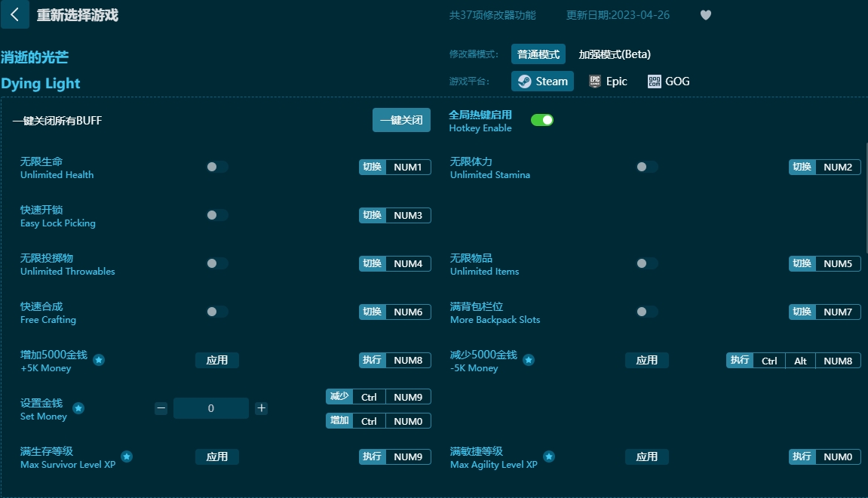Switch to 加强模式(Beta) enhanced mode
The image size is (868, 498).
[x=614, y=54]
